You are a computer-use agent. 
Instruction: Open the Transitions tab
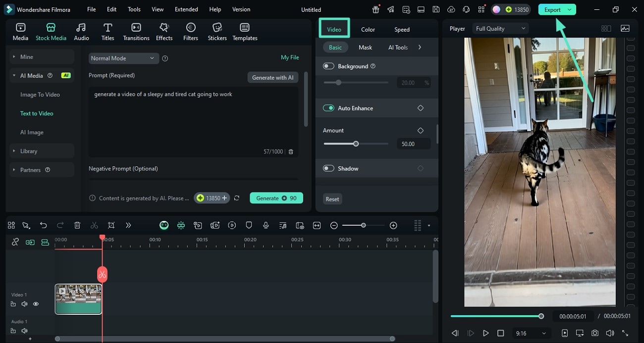pyautogui.click(x=136, y=32)
